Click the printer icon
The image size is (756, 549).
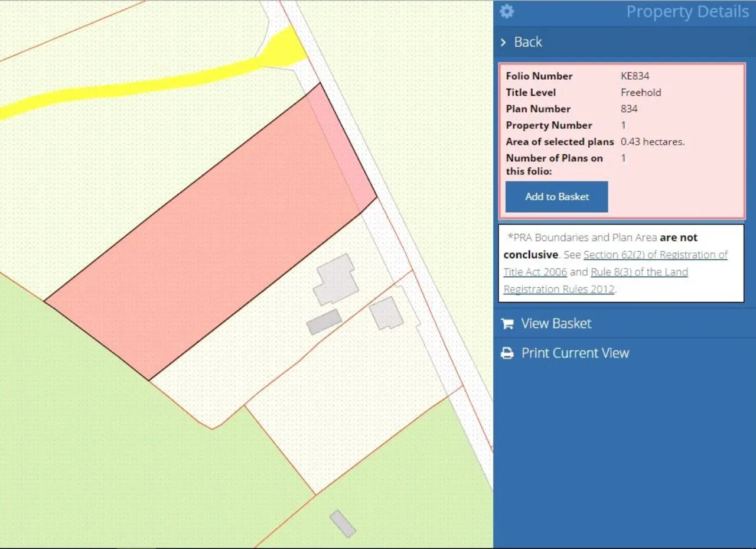pos(507,353)
